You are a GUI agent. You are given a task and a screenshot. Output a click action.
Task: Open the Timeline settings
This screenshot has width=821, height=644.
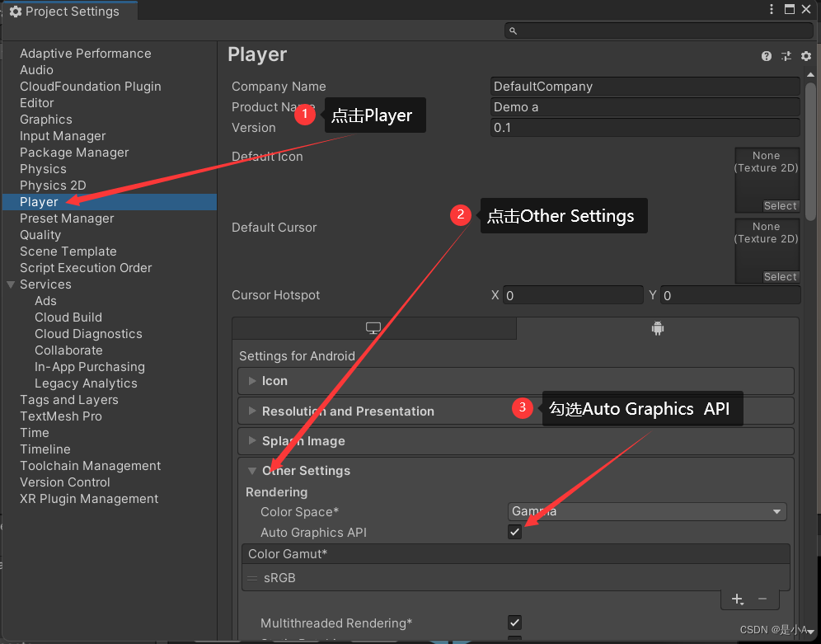coord(45,449)
